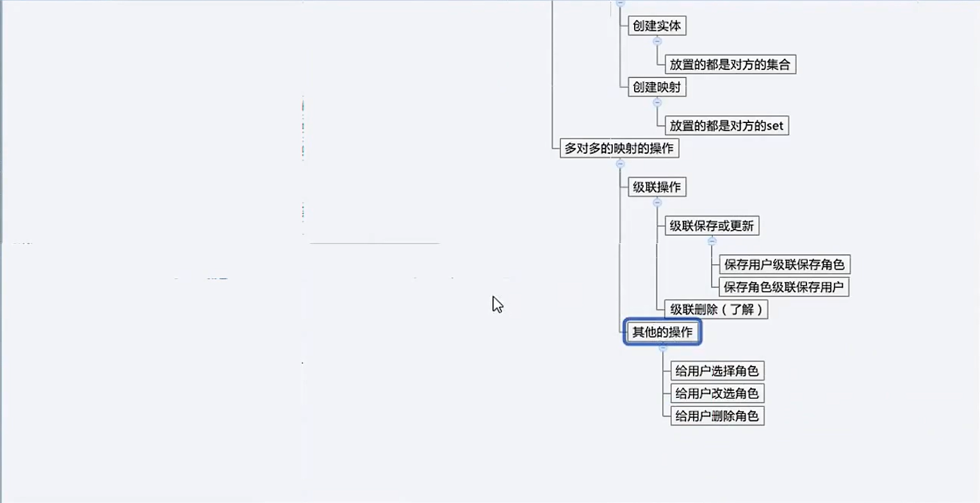The image size is (980, 503).
Task: Collapse the 创建映射 node's children
Action: tap(657, 103)
